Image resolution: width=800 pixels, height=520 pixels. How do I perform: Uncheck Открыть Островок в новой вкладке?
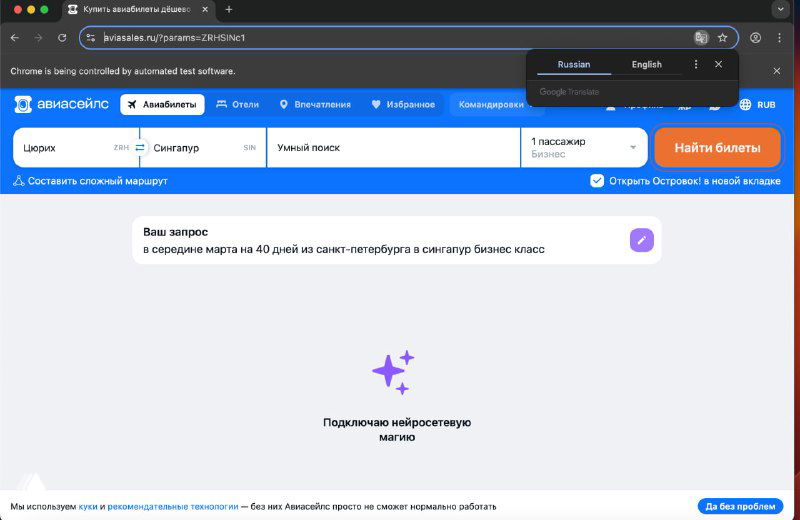point(597,181)
